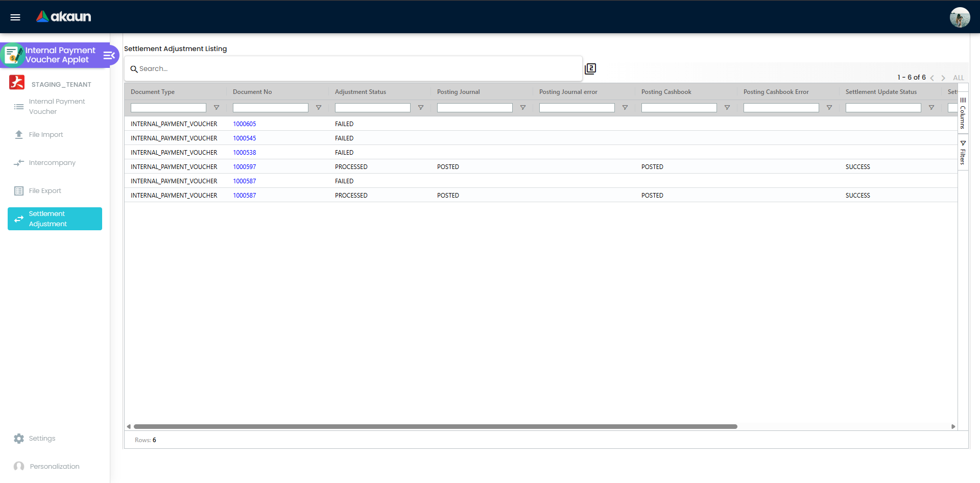The image size is (980, 483).
Task: Open document 1000605 details link
Action: (245, 124)
